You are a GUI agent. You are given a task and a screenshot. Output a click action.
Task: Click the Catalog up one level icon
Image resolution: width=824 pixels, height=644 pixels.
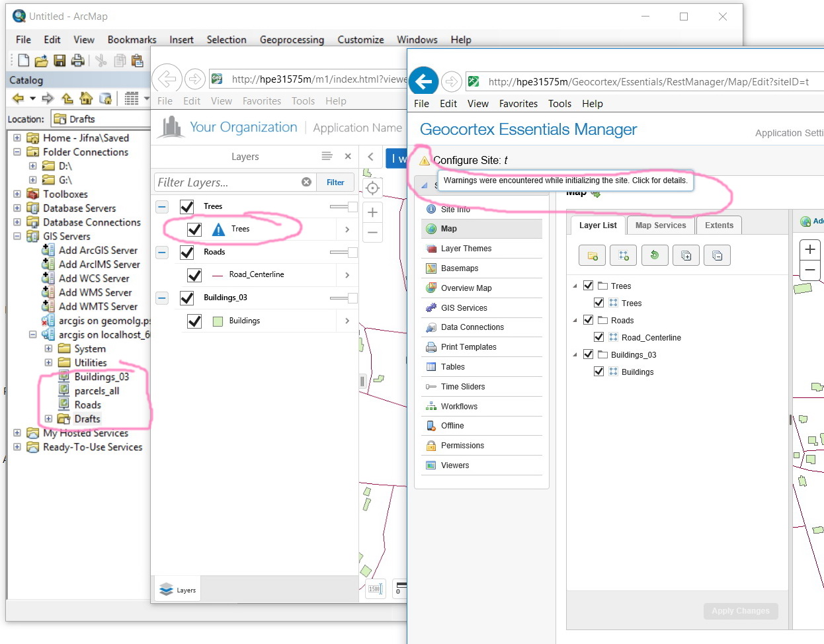(67, 99)
